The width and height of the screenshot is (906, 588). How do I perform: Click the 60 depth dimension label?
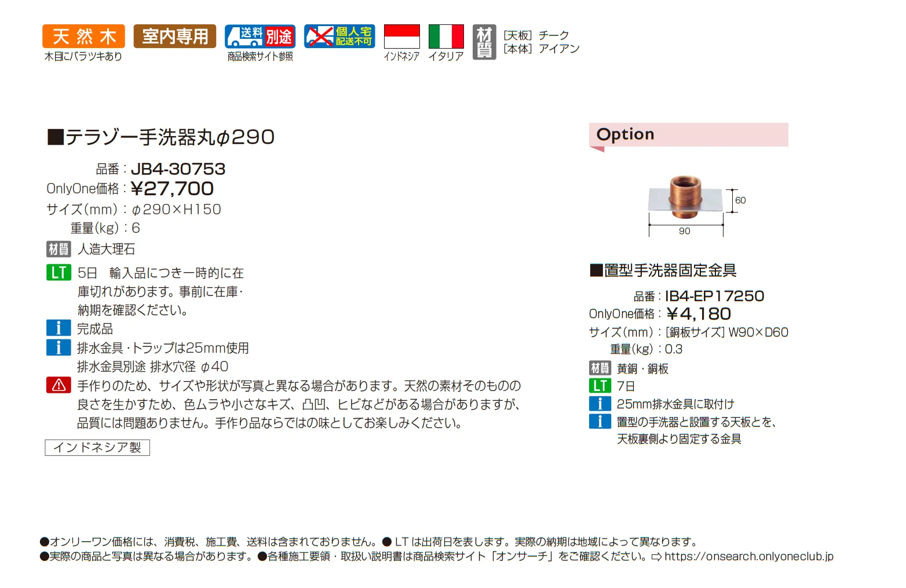(740, 200)
